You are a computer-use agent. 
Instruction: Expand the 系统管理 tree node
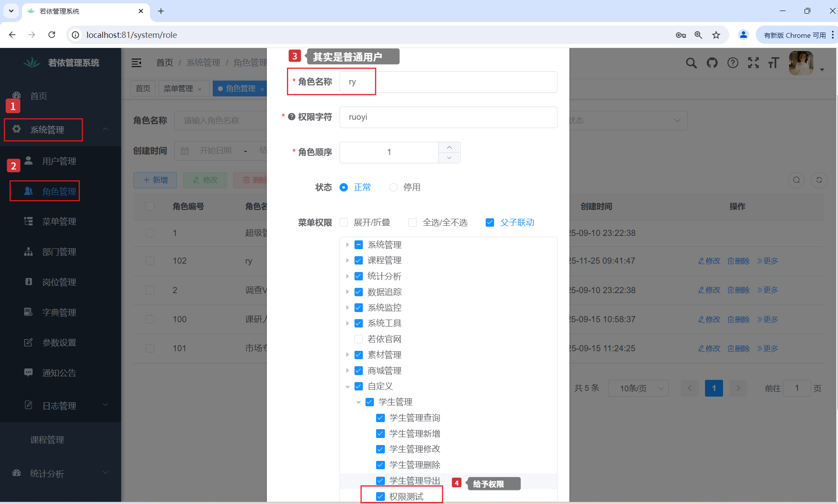click(x=347, y=245)
